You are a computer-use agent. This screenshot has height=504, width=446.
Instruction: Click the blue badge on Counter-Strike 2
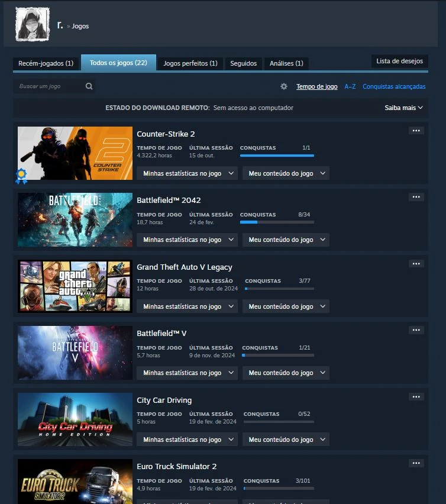point(21,175)
